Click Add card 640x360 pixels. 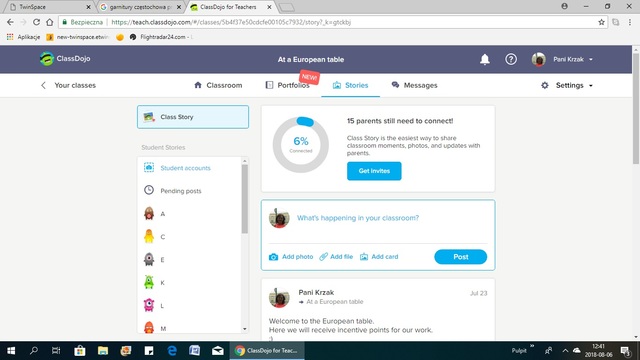[379, 257]
